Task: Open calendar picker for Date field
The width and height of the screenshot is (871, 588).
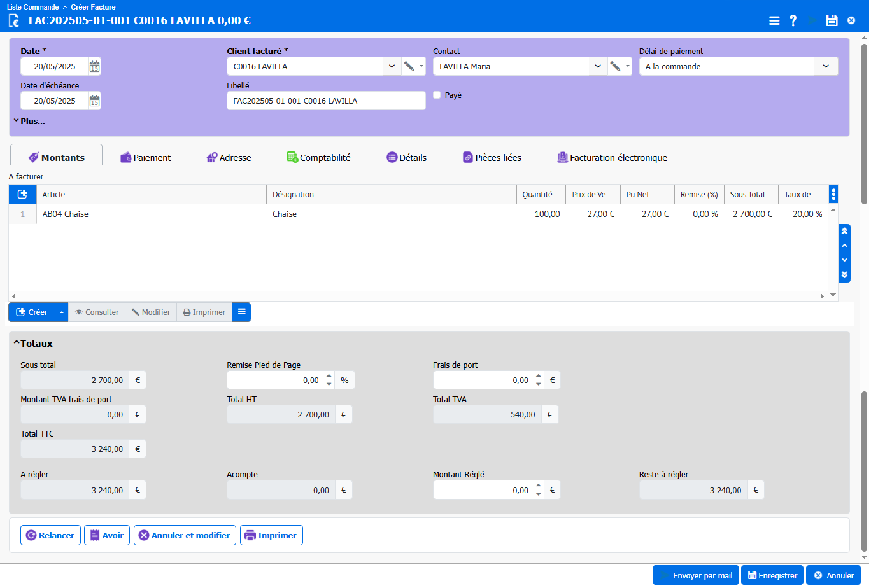Action: click(94, 66)
